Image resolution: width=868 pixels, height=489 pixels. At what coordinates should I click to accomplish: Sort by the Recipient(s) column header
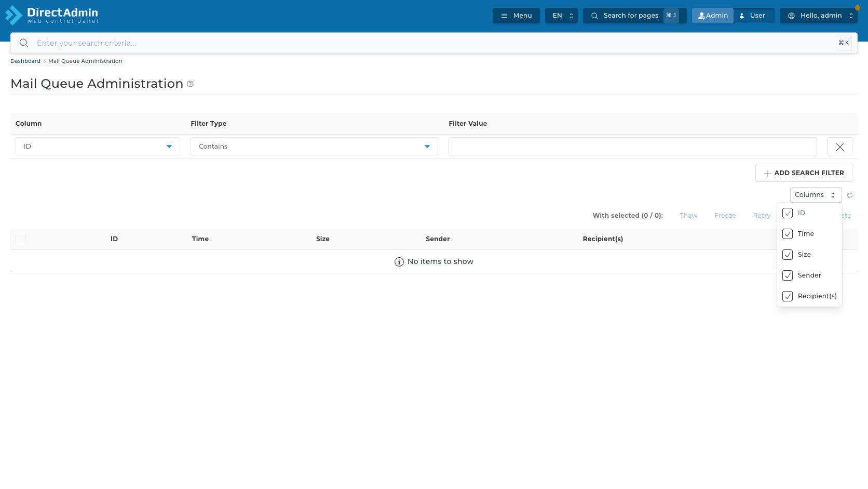(603, 239)
